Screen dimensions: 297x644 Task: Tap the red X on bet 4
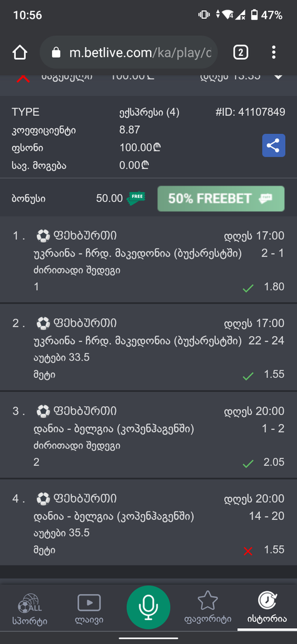point(248,551)
